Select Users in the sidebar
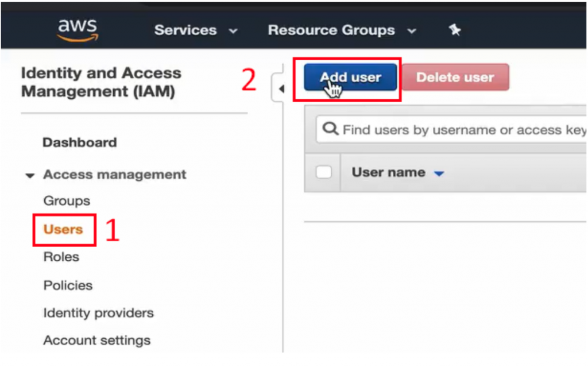The width and height of the screenshot is (588, 367). pos(63,229)
